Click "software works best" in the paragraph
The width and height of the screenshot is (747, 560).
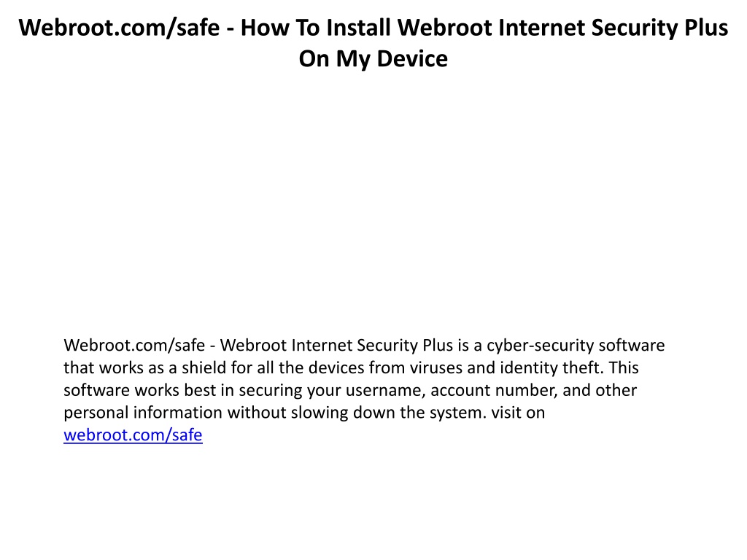click(139, 390)
